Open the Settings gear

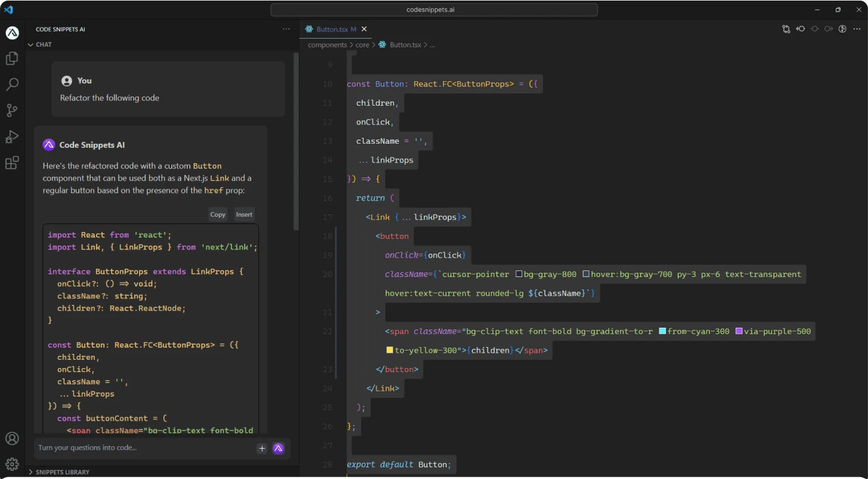point(12,464)
